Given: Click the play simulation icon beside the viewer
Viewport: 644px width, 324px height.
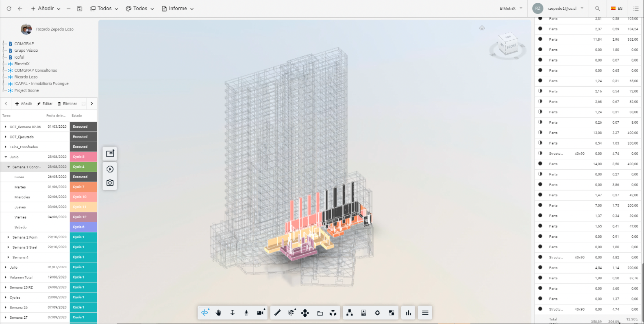Looking at the screenshot, I should tap(110, 169).
